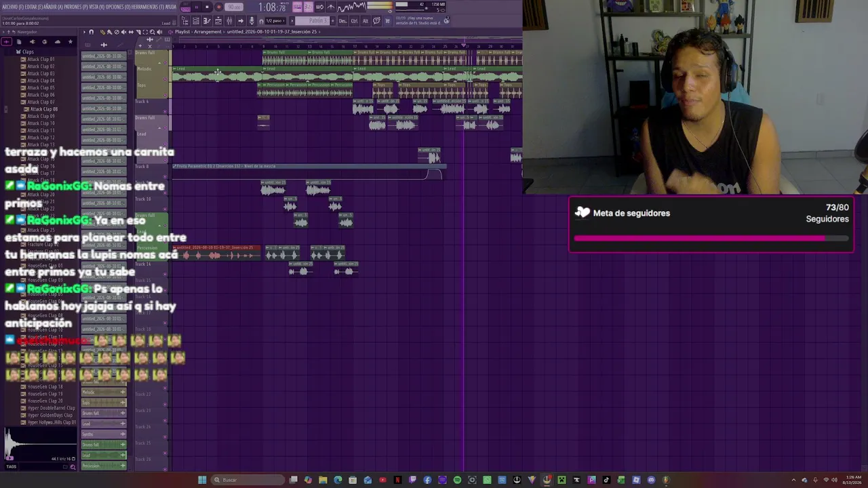Screen dimensions: 868x488
Task: Select the Playlist mute tool
Action: click(x=124, y=32)
